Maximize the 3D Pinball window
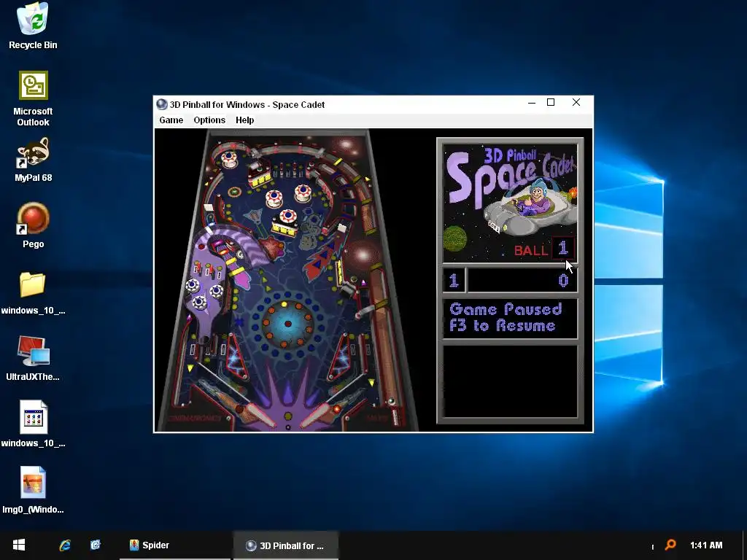The width and height of the screenshot is (747, 560). pos(551,102)
